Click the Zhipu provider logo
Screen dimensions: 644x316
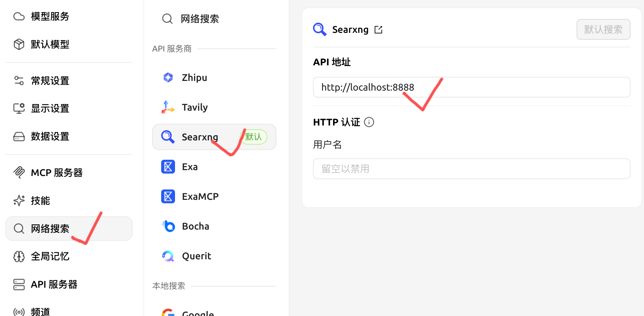(x=168, y=77)
